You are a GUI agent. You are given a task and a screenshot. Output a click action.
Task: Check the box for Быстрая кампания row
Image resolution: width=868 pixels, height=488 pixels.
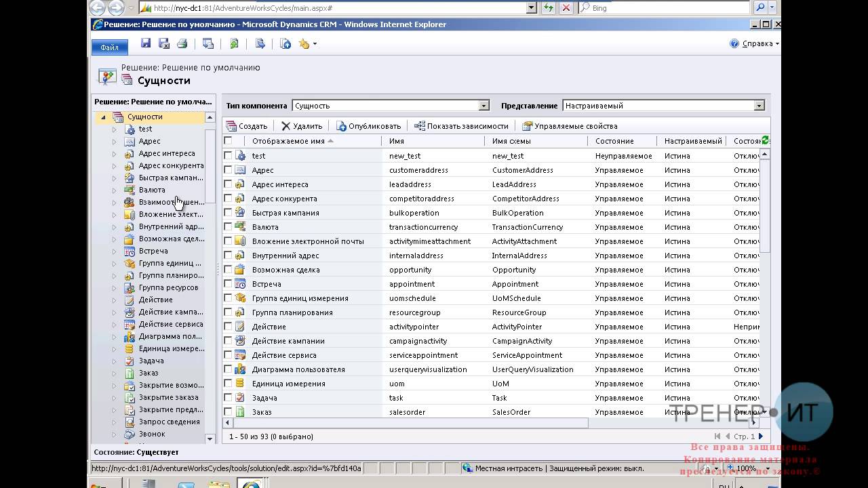pyautogui.click(x=228, y=212)
